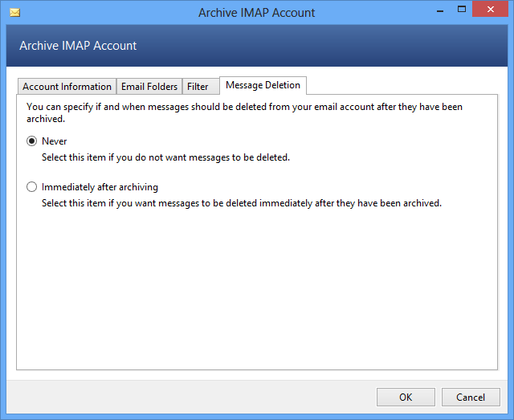Image resolution: width=514 pixels, height=420 pixels.
Task: Click the "Immediately after archiving" label text
Action: click(x=100, y=187)
